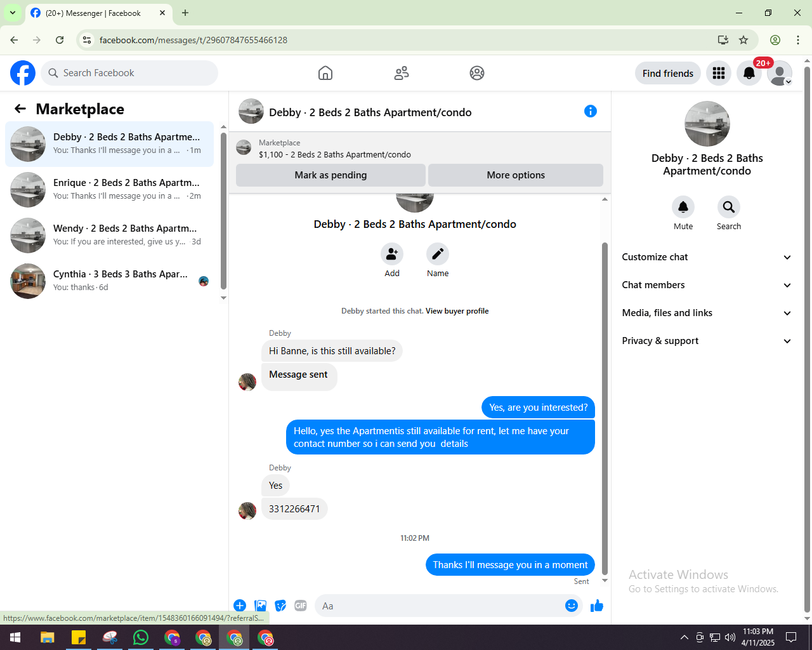Click the browser address bar URL
The width and height of the screenshot is (812, 650).
pyautogui.click(x=193, y=40)
